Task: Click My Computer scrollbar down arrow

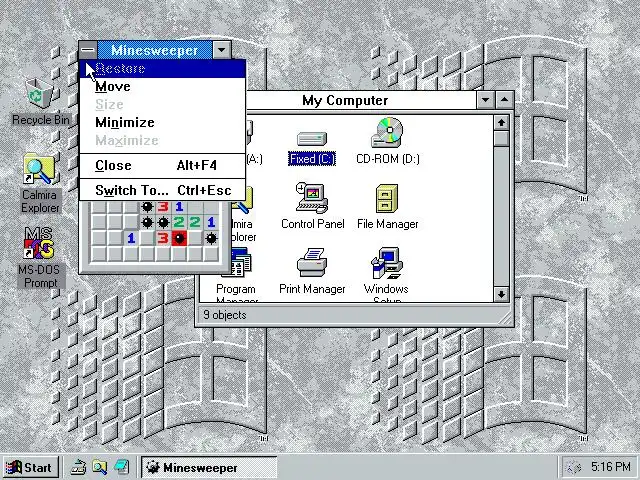Action: 501,294
